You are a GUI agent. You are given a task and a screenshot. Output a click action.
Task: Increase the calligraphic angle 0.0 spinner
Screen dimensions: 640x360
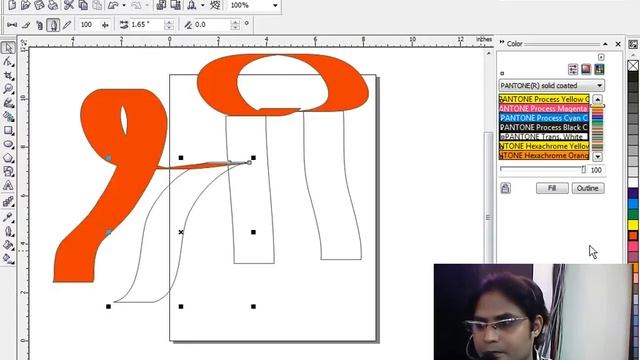pos(235,22)
